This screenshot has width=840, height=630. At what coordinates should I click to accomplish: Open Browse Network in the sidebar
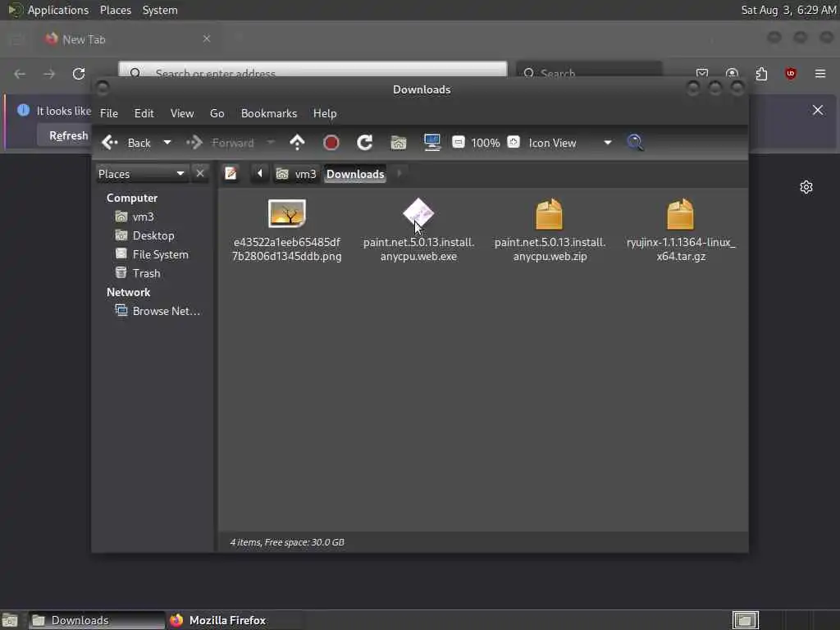[x=166, y=311]
